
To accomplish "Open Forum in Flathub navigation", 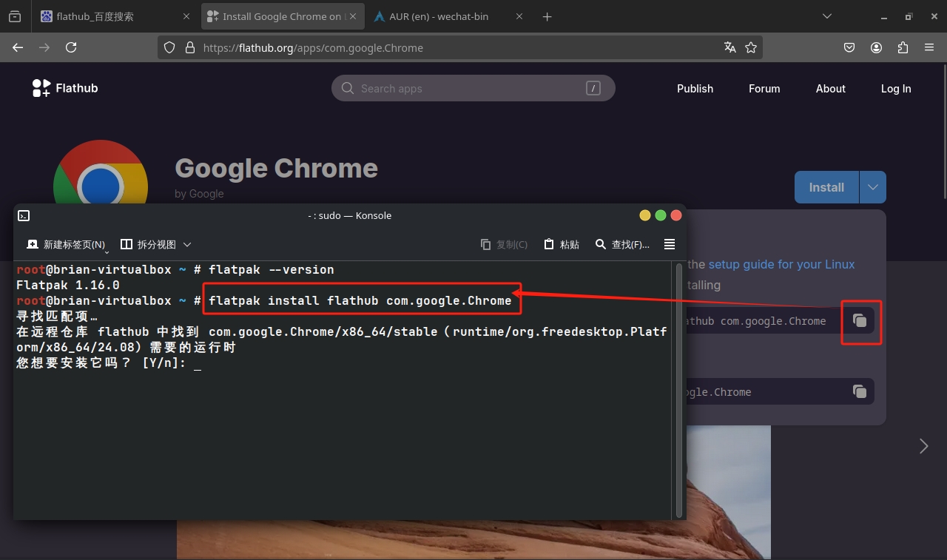I will point(764,88).
